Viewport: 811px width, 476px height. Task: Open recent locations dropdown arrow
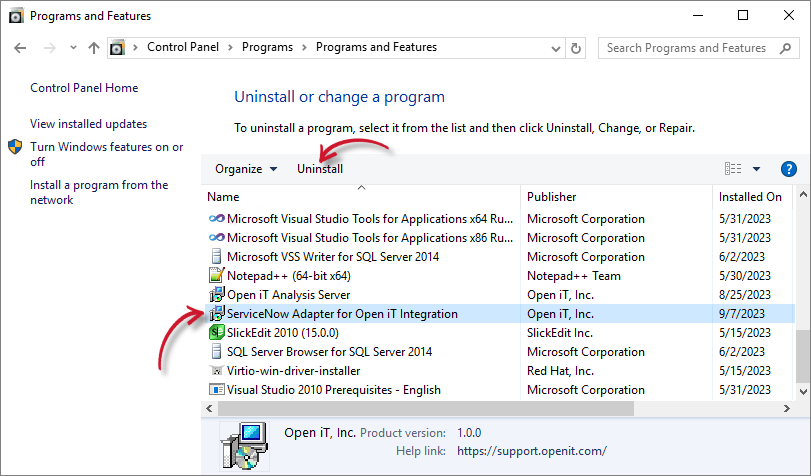pos(73,48)
